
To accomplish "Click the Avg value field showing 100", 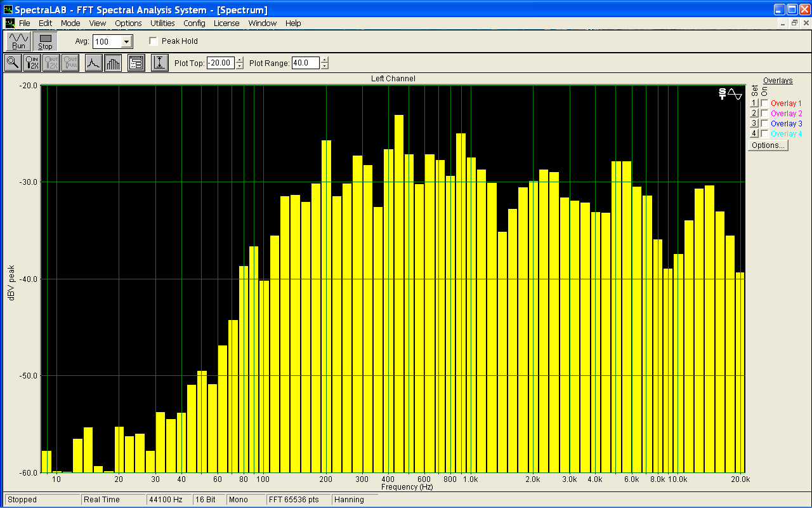I will [107, 42].
